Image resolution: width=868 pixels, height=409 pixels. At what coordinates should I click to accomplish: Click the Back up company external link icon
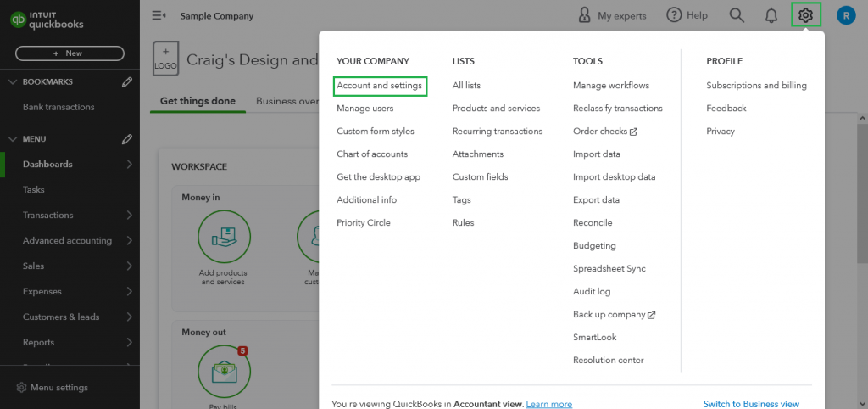click(x=652, y=315)
